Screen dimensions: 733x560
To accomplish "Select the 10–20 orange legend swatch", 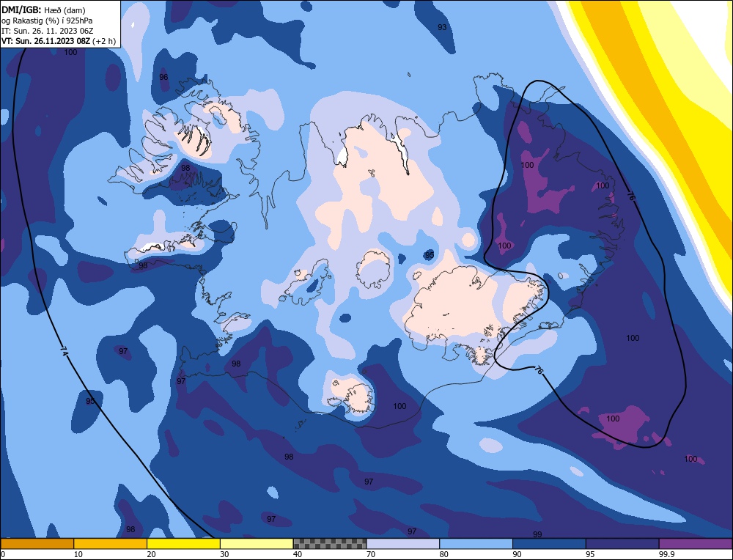I will point(111,544).
